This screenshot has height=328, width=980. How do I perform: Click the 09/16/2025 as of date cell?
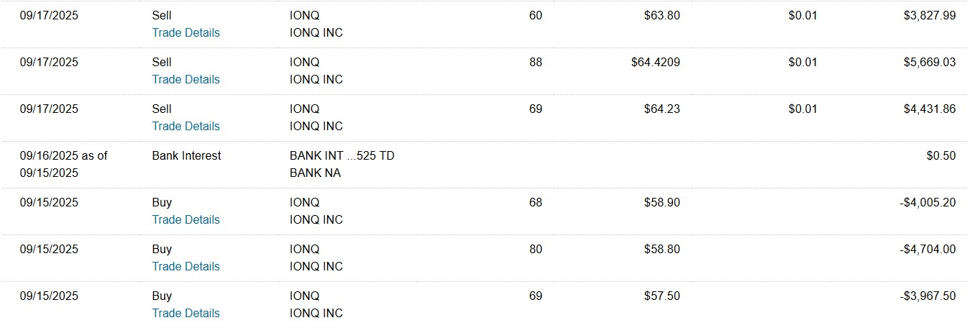pos(63,164)
